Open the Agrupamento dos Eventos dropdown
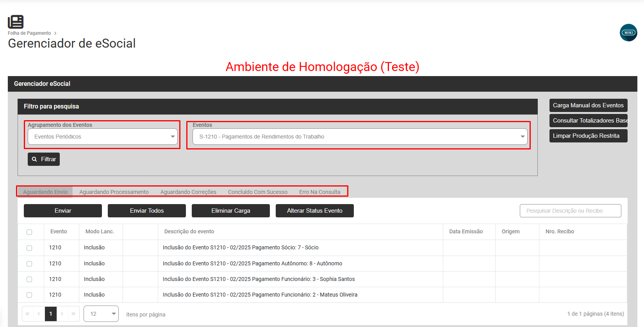The width and height of the screenshot is (644, 327). (103, 137)
